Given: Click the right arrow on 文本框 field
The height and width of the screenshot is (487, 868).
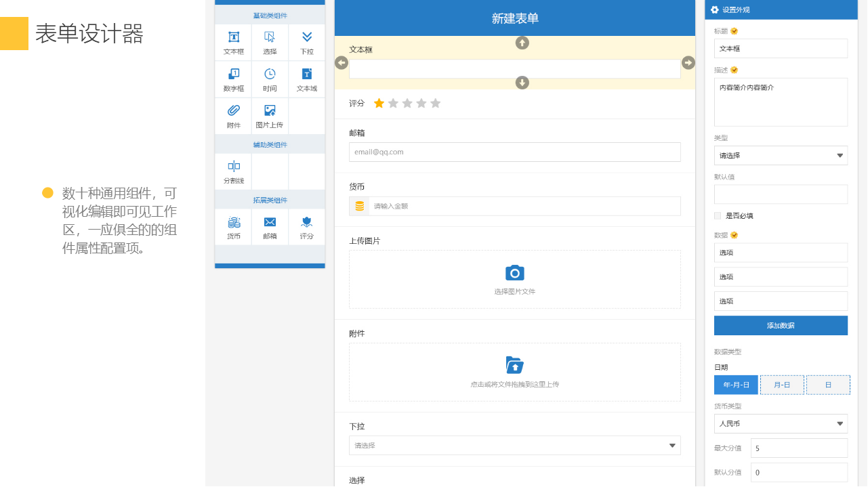Looking at the screenshot, I should pyautogui.click(x=688, y=63).
